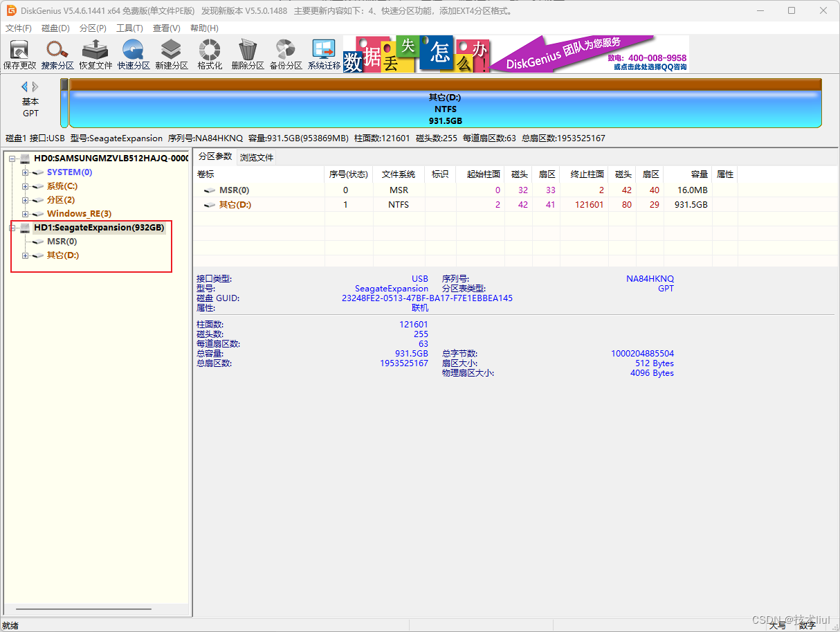The height and width of the screenshot is (632, 840).
Task: Click the drive icon beside SYSTEM(0)
Action: click(38, 172)
